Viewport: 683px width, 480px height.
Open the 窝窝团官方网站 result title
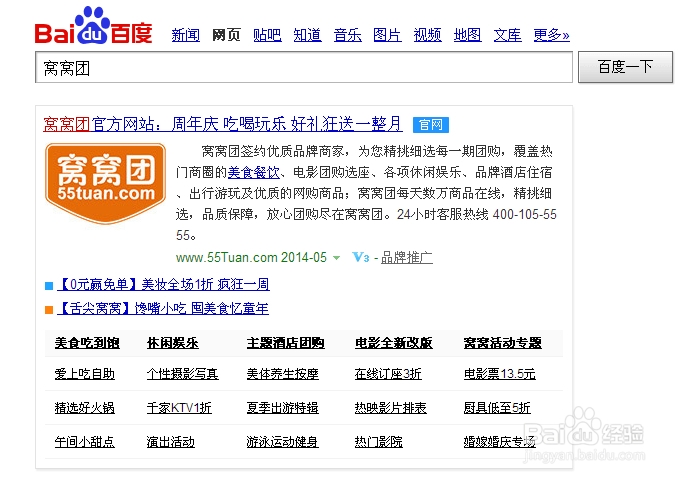click(x=223, y=124)
